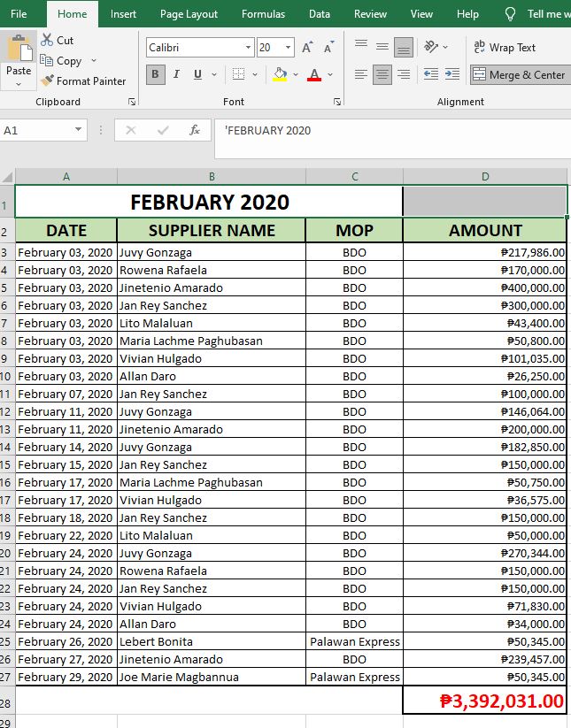Expand the borders dropdown arrow
Image resolution: width=571 pixels, height=728 pixels.
[x=255, y=74]
